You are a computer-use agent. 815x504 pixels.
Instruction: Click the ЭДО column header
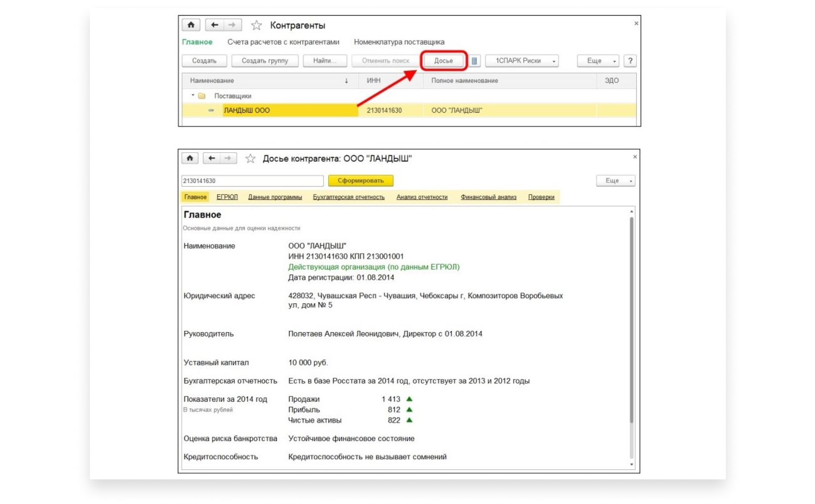pos(616,80)
